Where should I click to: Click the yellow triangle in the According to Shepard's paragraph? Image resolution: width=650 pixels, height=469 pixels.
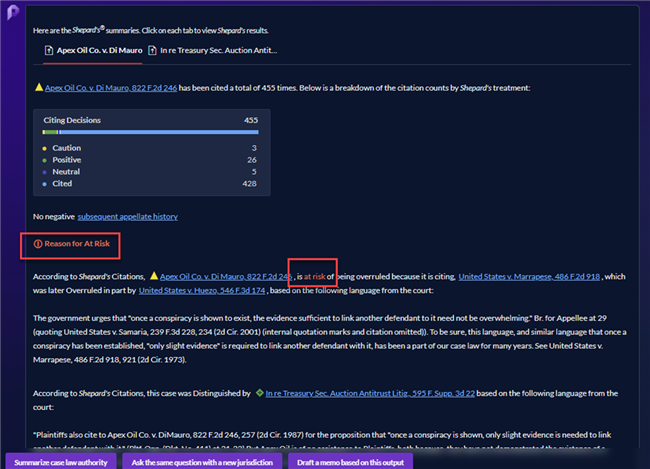click(154, 276)
